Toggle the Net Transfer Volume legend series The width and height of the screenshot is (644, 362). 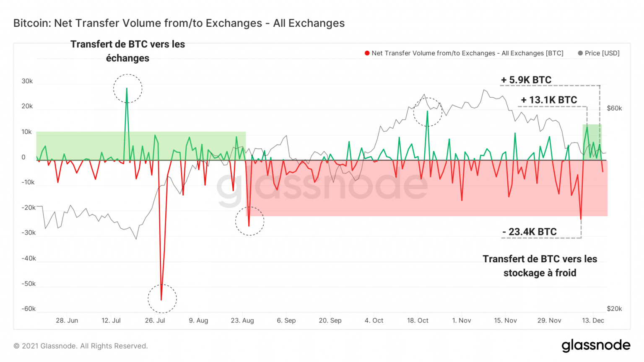(x=467, y=53)
